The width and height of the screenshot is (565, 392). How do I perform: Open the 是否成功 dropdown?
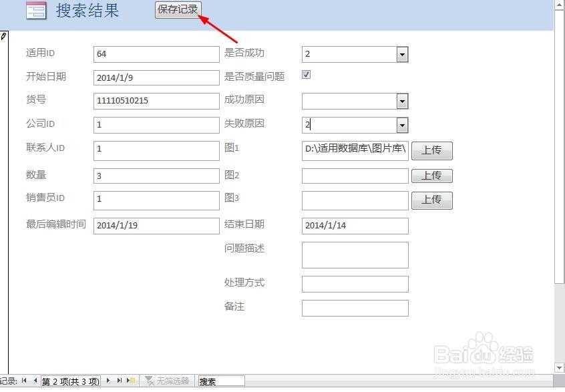tap(402, 54)
